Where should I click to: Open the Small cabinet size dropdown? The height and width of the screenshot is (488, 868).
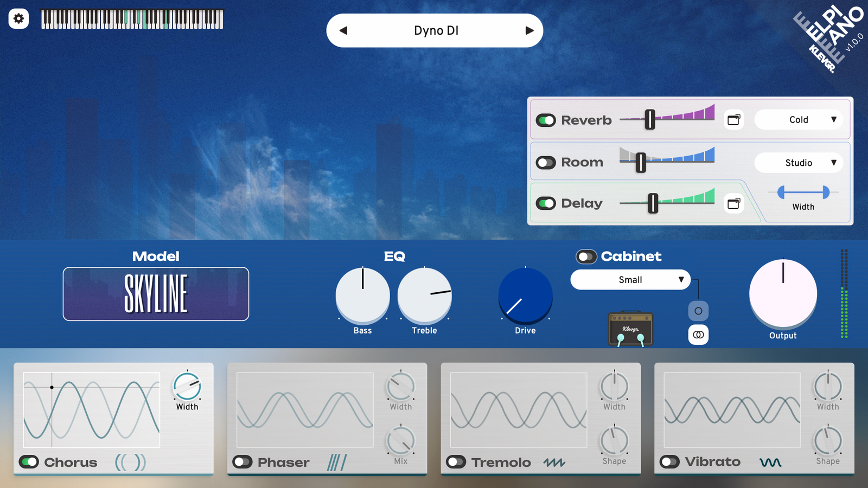tap(630, 280)
